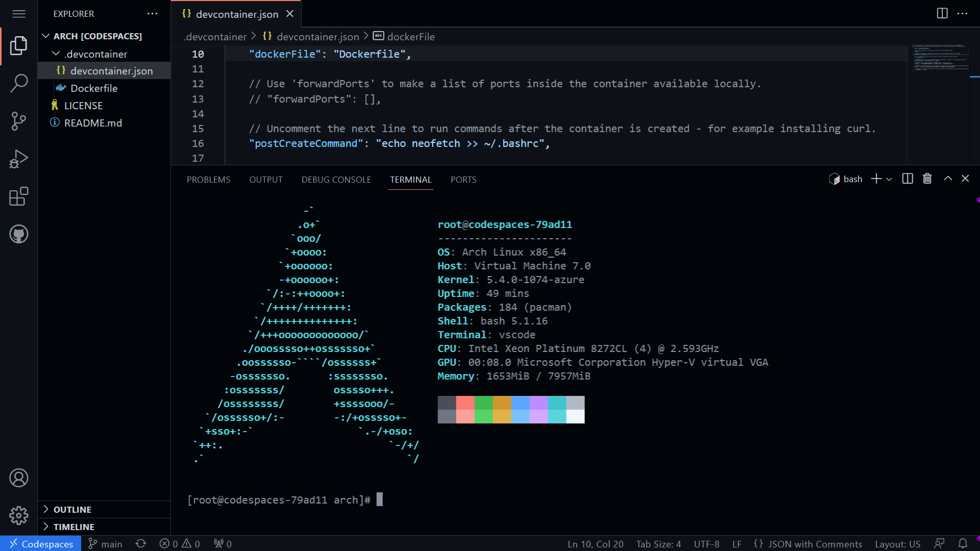Switch to the OUTPUT tab
This screenshot has width=980, height=551.
click(x=266, y=180)
